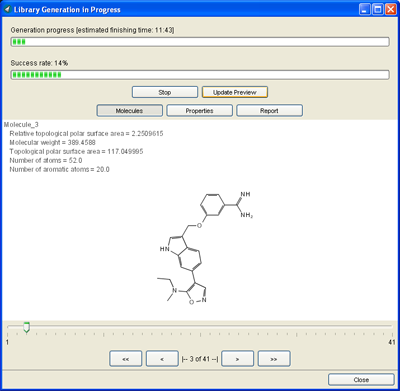Viewport: 400px width, 391px height.
Task: Minimize the Library Generation window
Action: [365, 9]
